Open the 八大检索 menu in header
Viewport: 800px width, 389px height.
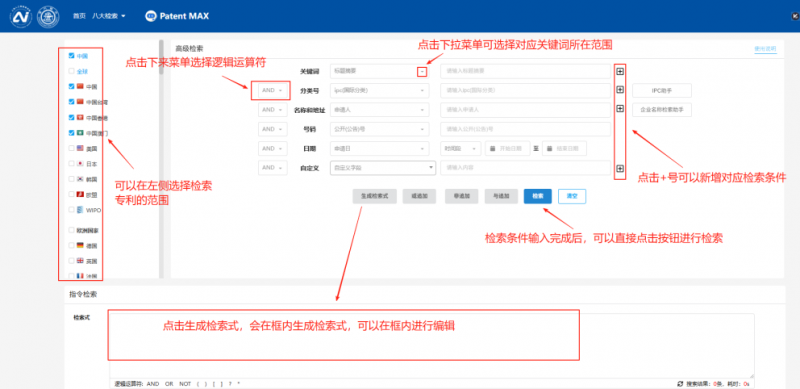109,16
